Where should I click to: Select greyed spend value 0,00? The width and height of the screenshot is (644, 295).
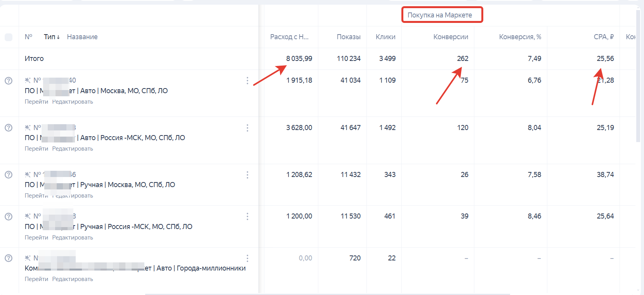coord(306,258)
